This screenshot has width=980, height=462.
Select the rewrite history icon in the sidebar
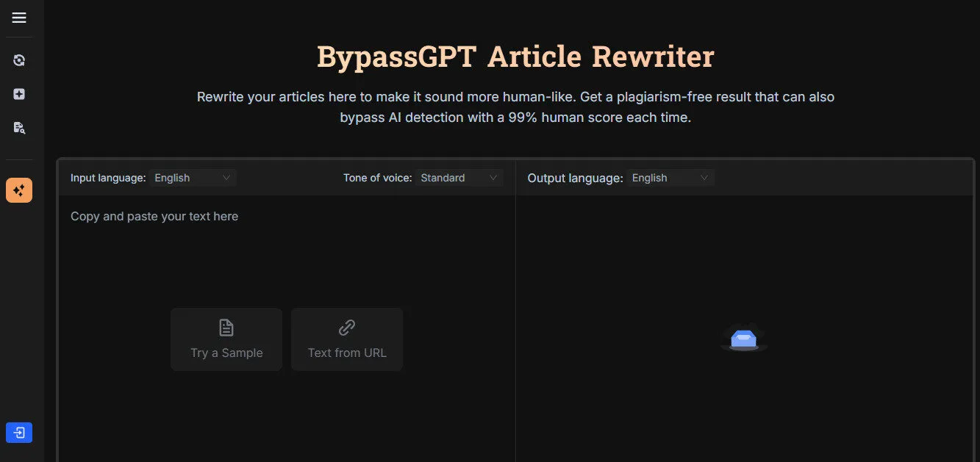[18, 59]
